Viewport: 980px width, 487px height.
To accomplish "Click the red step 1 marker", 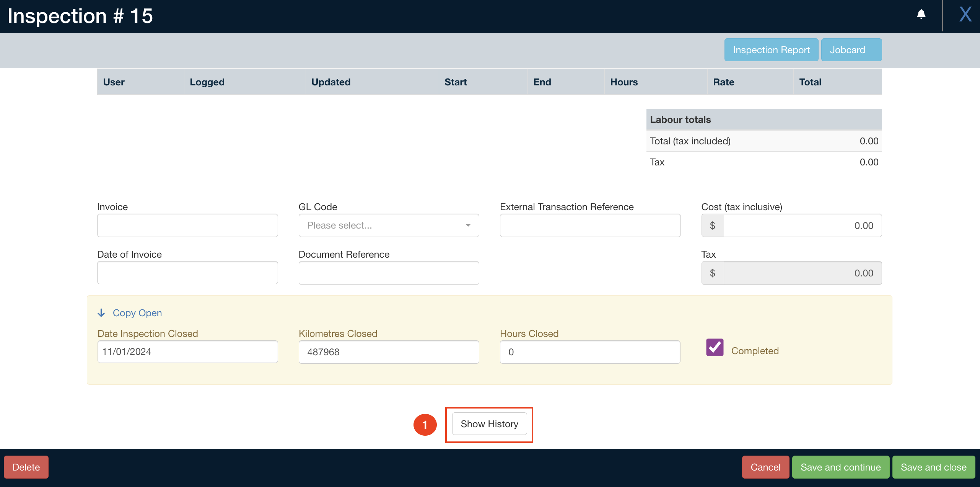I will point(425,425).
